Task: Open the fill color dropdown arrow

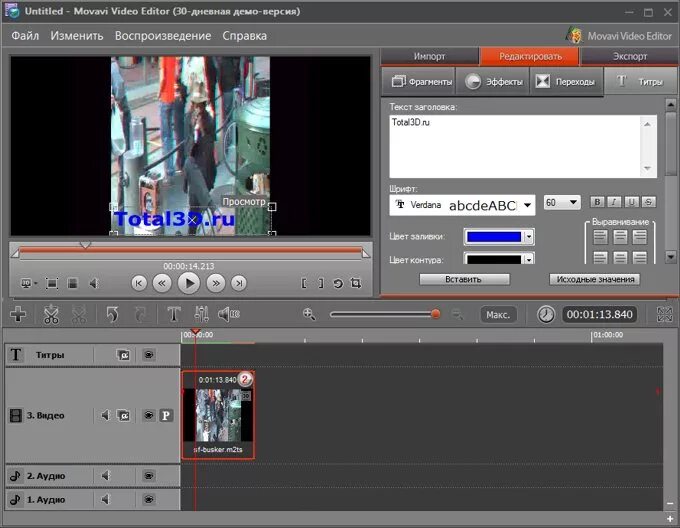Action: click(529, 237)
